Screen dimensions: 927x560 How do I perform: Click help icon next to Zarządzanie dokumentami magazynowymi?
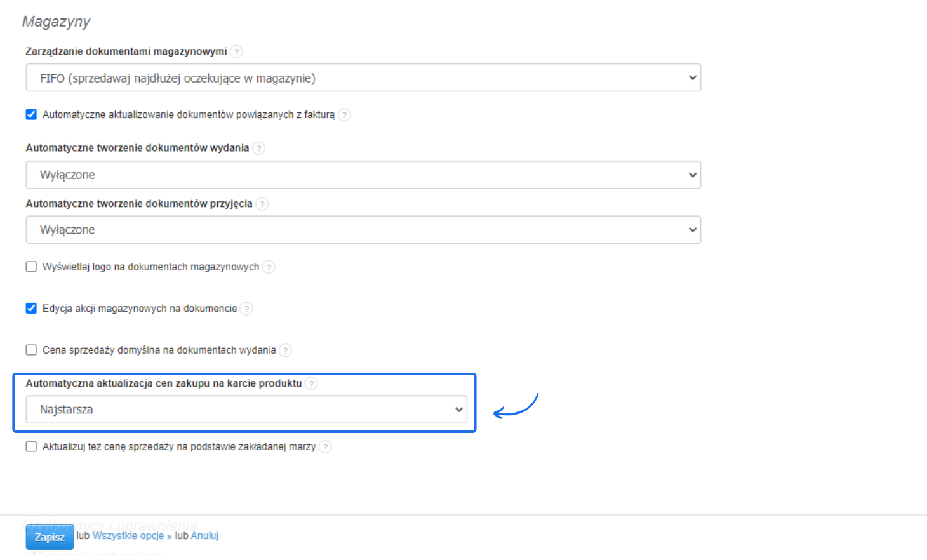tap(236, 51)
